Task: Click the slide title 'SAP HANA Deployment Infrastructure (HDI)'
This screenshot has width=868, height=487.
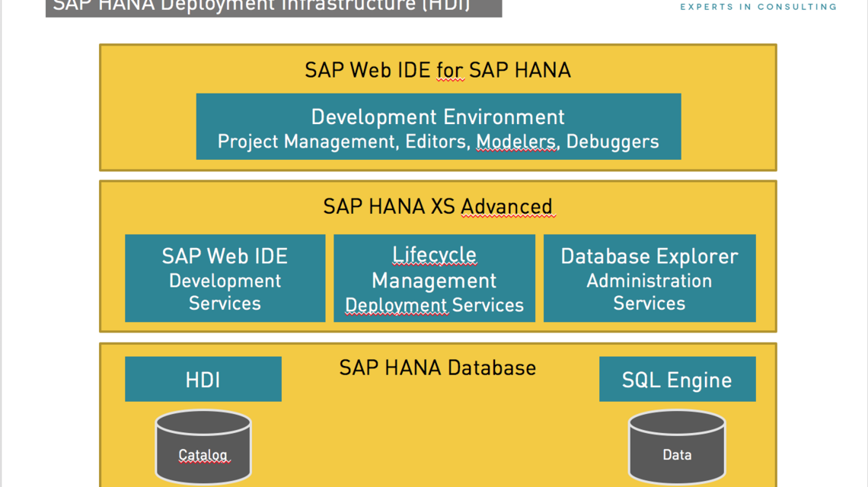Action: [261, 6]
